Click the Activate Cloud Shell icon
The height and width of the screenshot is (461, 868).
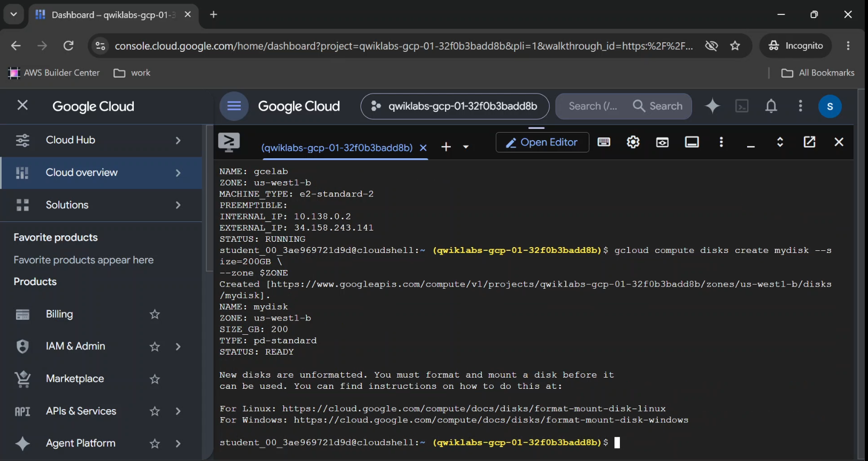[742, 106]
